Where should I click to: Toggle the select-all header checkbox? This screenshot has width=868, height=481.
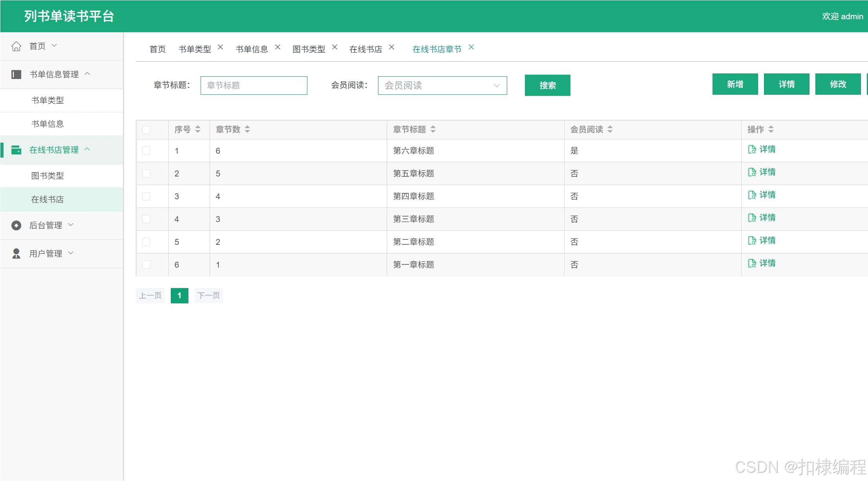(146, 130)
